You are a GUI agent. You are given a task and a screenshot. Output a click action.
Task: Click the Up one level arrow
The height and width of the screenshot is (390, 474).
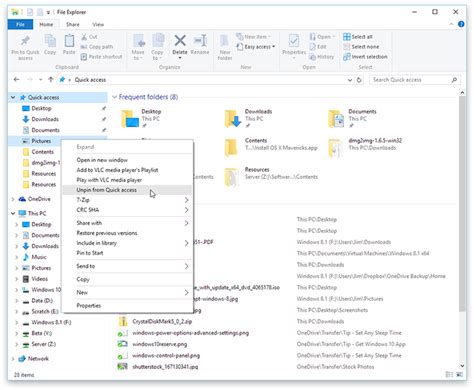pos(51,80)
